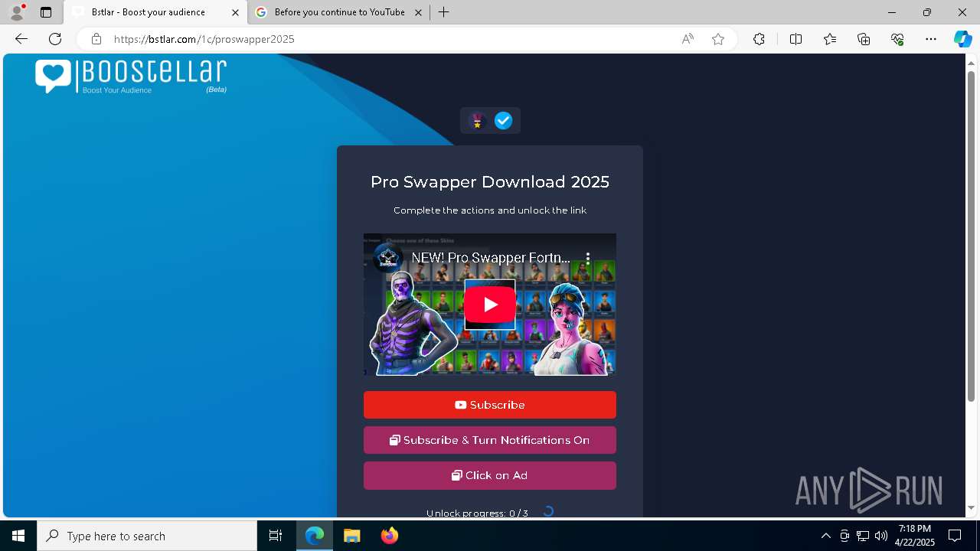This screenshot has height=551, width=980.
Task: Close the Bstlar browser tab
Action: (x=235, y=12)
